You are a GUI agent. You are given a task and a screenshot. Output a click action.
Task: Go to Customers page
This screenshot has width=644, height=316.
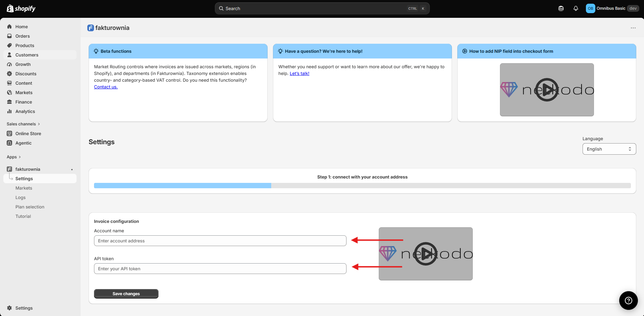pyautogui.click(x=40, y=55)
